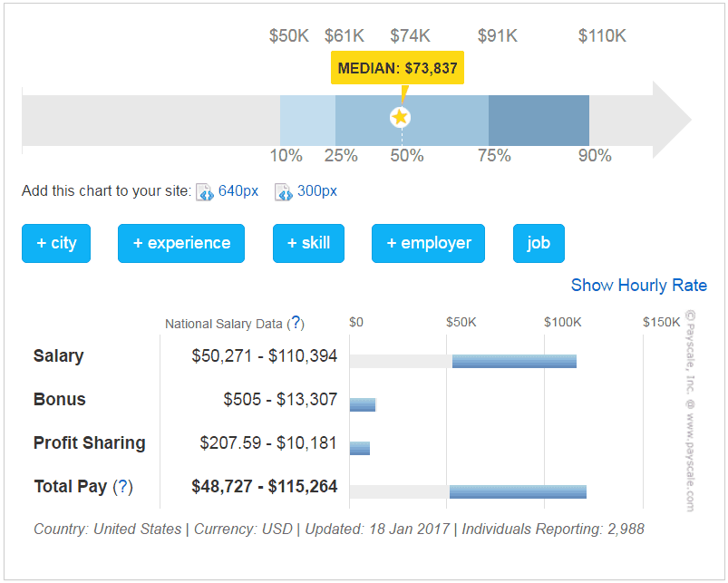Click the 75% to 90% dark blue segment
The height and width of the screenshot is (583, 728).
539,121
